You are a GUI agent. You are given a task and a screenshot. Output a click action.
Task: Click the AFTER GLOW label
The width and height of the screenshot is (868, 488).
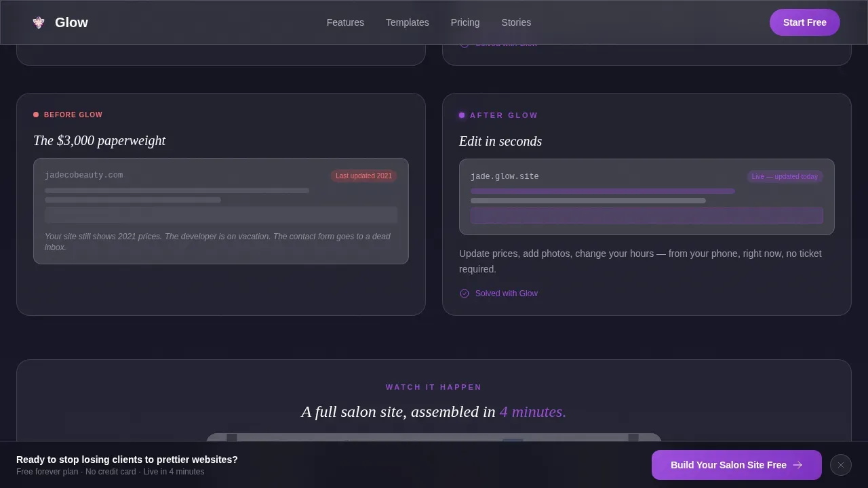point(504,115)
